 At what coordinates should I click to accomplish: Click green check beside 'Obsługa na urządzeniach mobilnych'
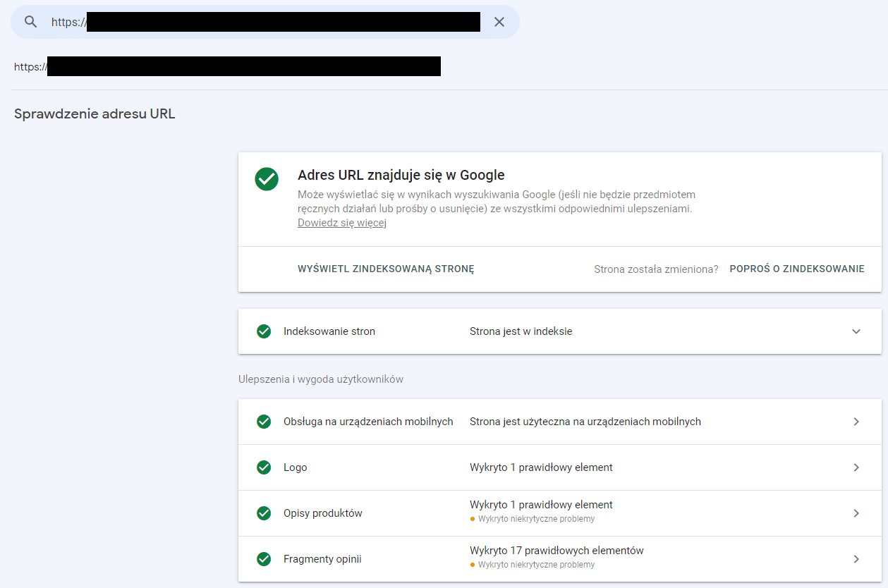click(264, 422)
